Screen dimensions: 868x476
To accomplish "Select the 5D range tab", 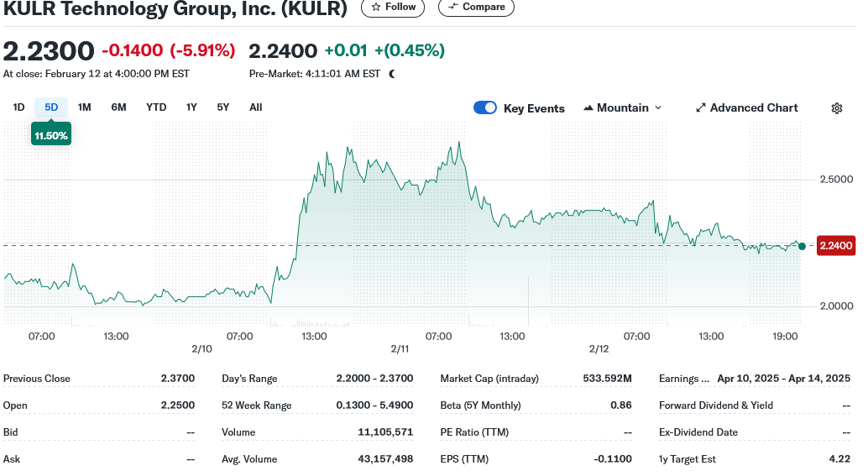I will pyautogui.click(x=51, y=107).
